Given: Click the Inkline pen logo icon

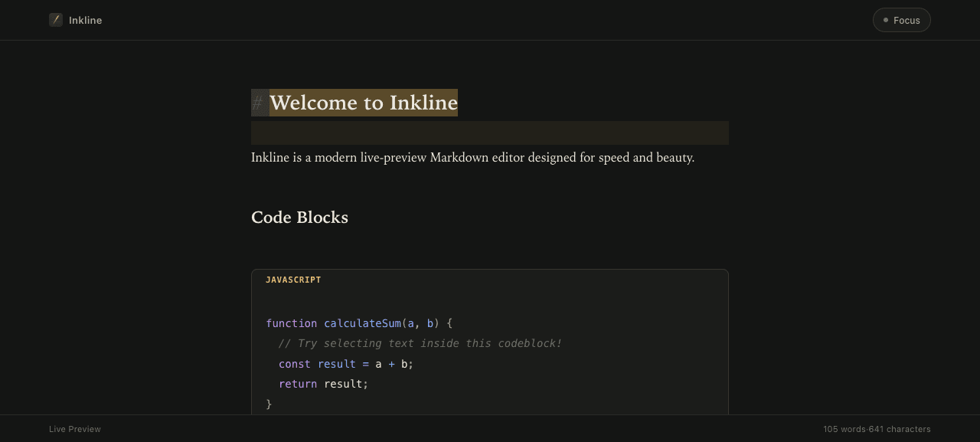Looking at the screenshot, I should [x=56, y=20].
